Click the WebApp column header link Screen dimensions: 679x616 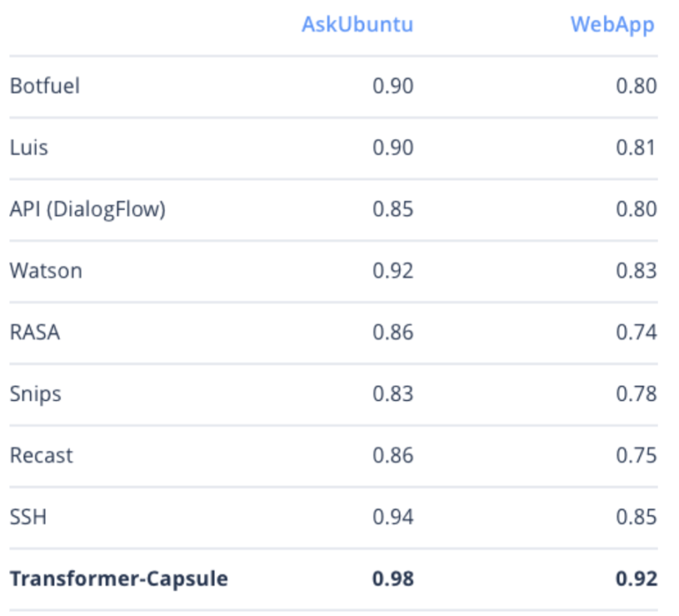pos(612,24)
